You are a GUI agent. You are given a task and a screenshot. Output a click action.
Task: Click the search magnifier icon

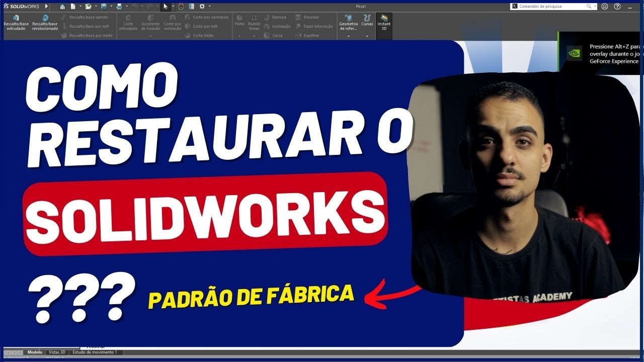pos(589,7)
